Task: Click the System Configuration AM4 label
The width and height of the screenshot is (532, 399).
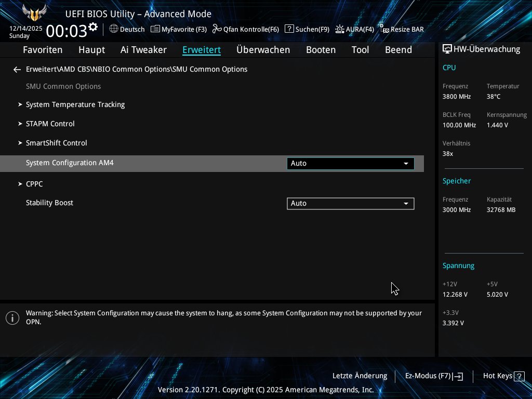Action: coord(70,163)
